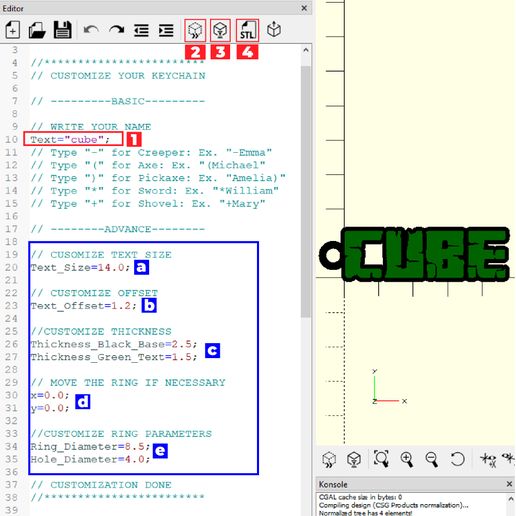Create a new file in editor toolbar

[x=13, y=30]
